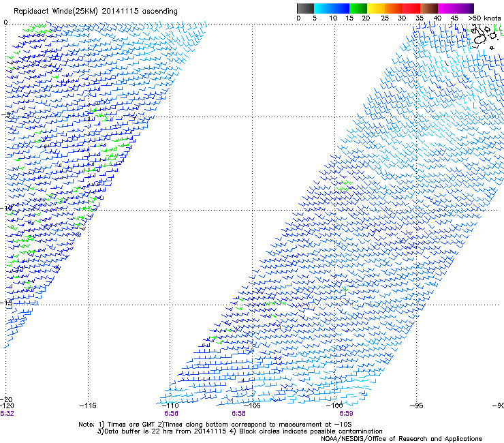Select the red 30-35 knots color segment

click(x=411, y=8)
